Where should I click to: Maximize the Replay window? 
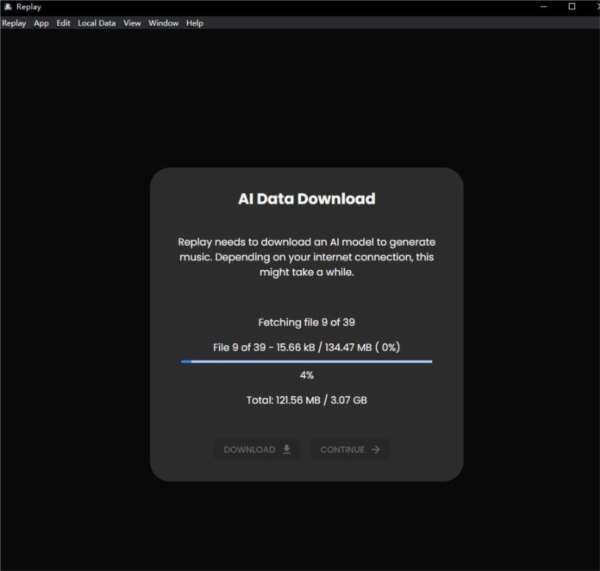[572, 7]
